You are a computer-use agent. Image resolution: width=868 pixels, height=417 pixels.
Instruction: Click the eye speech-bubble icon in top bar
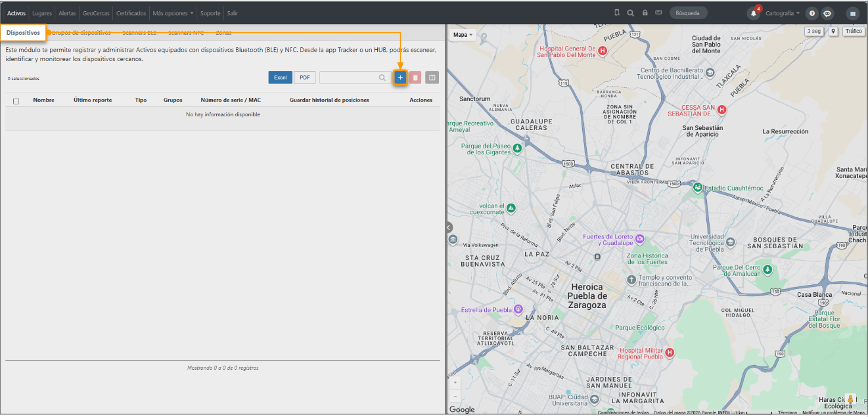(x=827, y=13)
